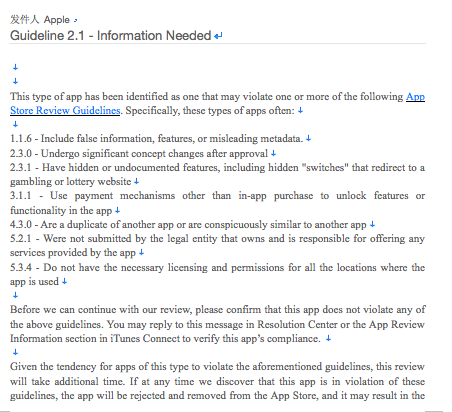This screenshot has width=452, height=412.
Task: Click the "Store Review Guidelines" underlined link text
Action: pos(65,110)
